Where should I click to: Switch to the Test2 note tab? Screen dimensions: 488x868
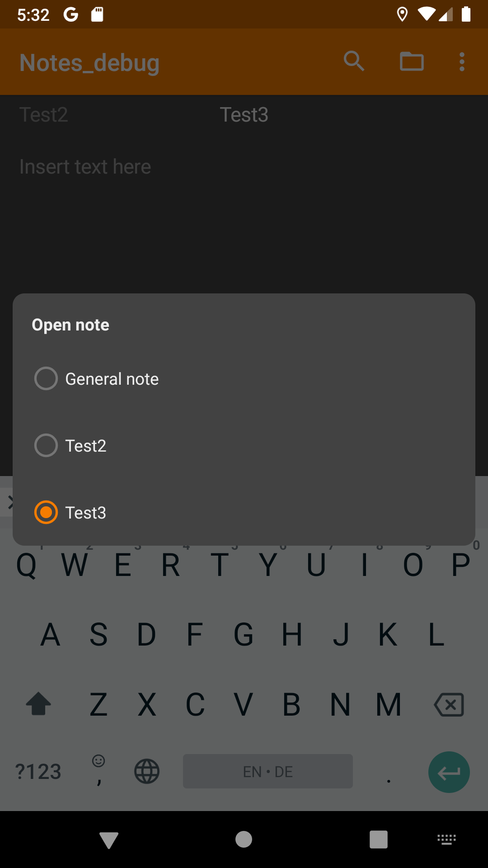click(43, 115)
